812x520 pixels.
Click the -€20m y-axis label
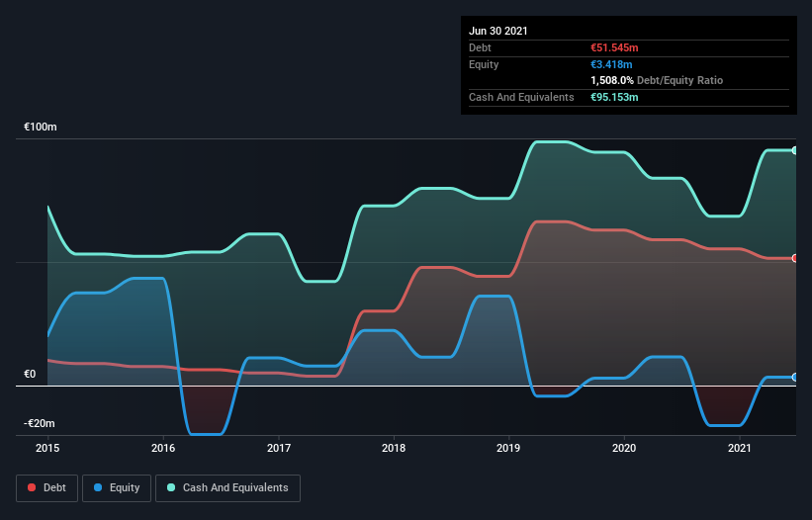click(x=40, y=423)
